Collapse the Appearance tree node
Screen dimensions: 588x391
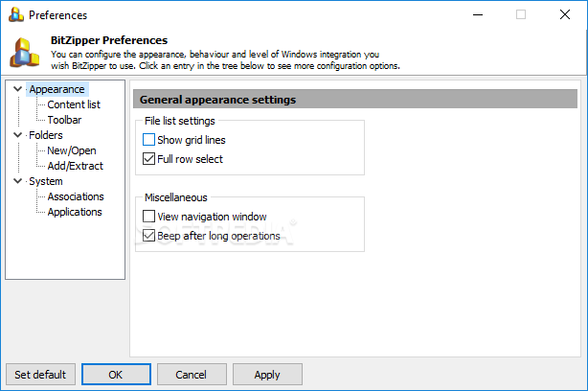(x=17, y=89)
